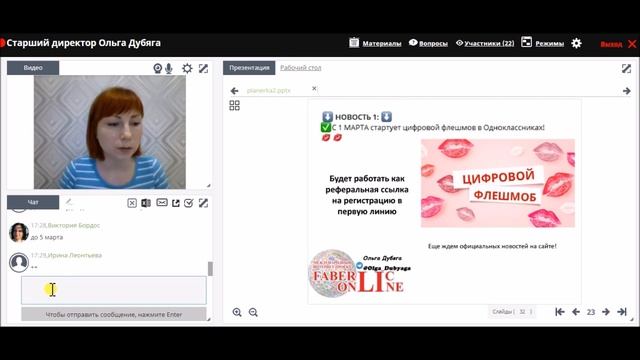
Task: Open the Материалы section
Action: click(382, 43)
